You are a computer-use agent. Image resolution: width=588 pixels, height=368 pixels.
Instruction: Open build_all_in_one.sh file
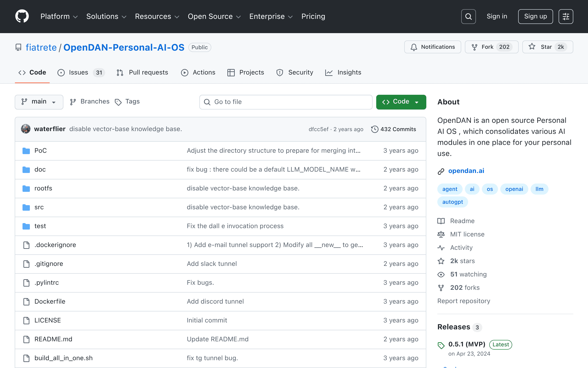[63, 358]
